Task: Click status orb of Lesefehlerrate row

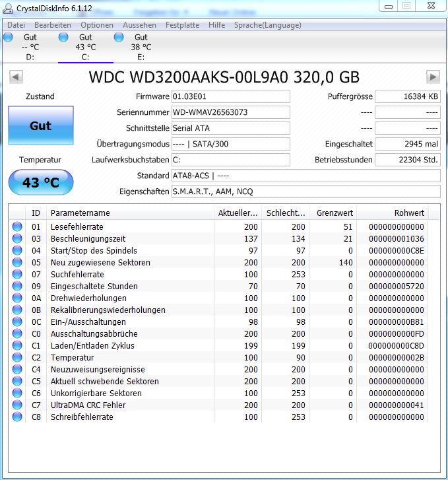Action: 17,226
